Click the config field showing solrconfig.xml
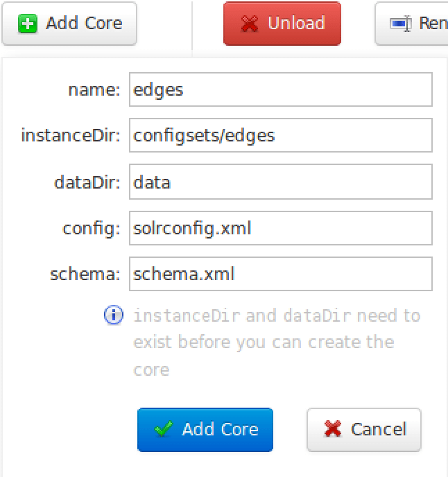Screen dimensions: 448x477 (281, 228)
